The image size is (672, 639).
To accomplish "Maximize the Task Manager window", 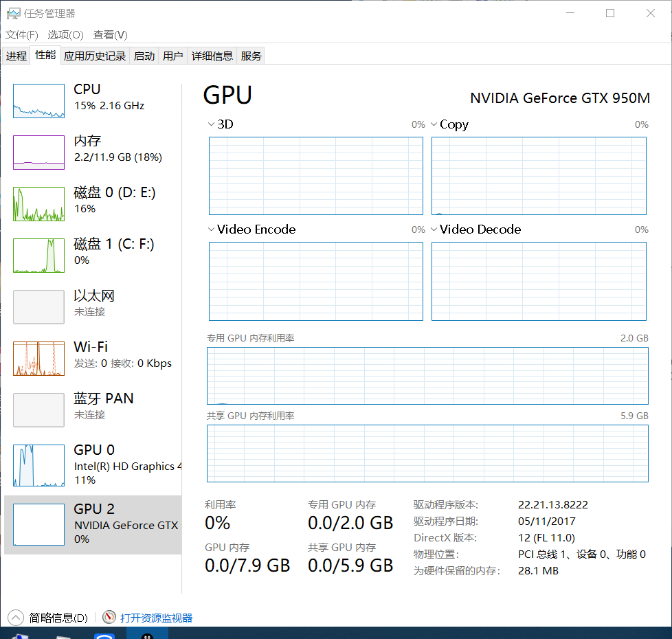I will coord(610,13).
